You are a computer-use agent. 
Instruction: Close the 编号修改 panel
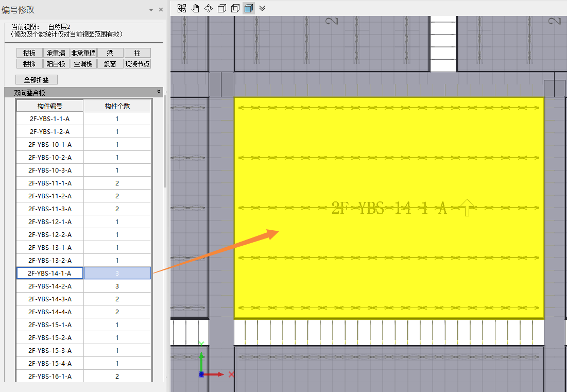[x=161, y=10]
